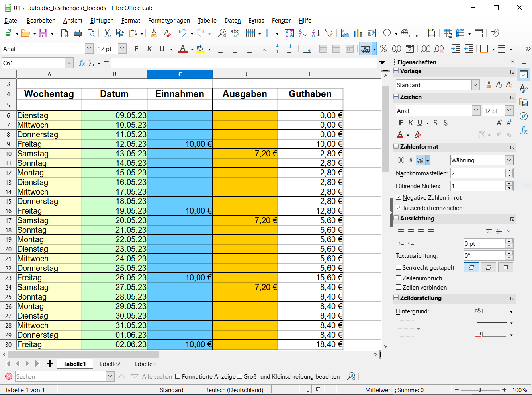532x395 pixels.
Task: Select the Ausgaben header cell
Action: click(x=245, y=94)
